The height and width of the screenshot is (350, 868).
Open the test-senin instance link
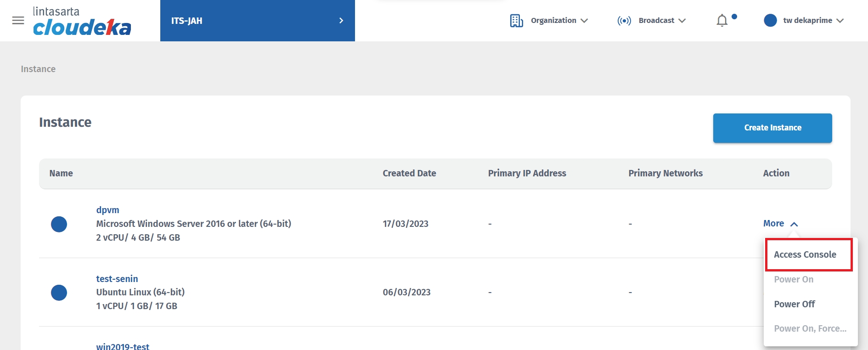pos(117,279)
